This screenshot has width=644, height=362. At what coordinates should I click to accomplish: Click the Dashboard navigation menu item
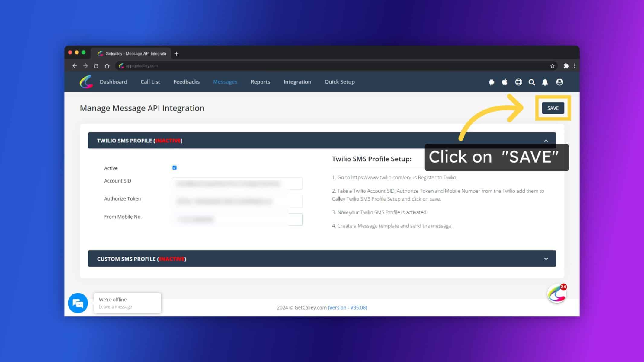click(113, 82)
